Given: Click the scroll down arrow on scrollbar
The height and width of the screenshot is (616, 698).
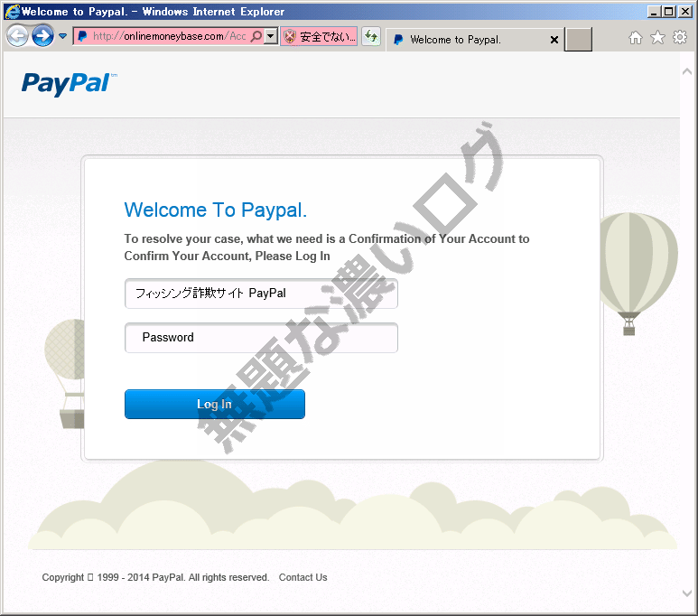Looking at the screenshot, I should (687, 593).
